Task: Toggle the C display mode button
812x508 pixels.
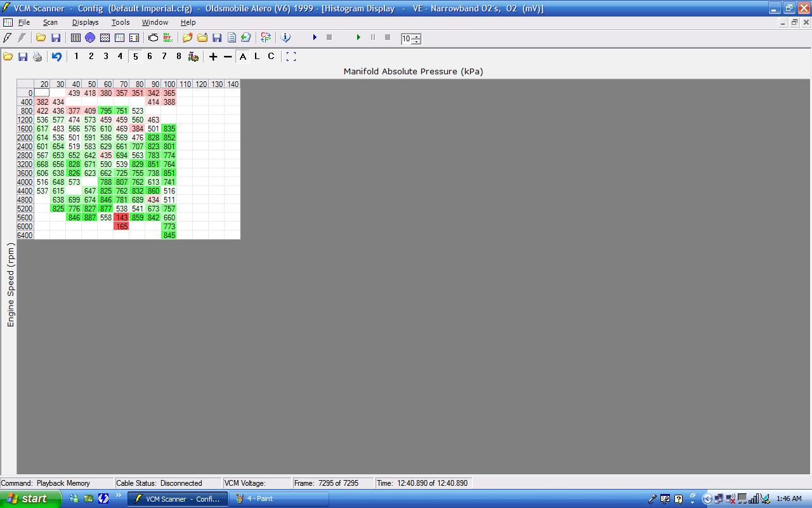Action: (x=271, y=57)
